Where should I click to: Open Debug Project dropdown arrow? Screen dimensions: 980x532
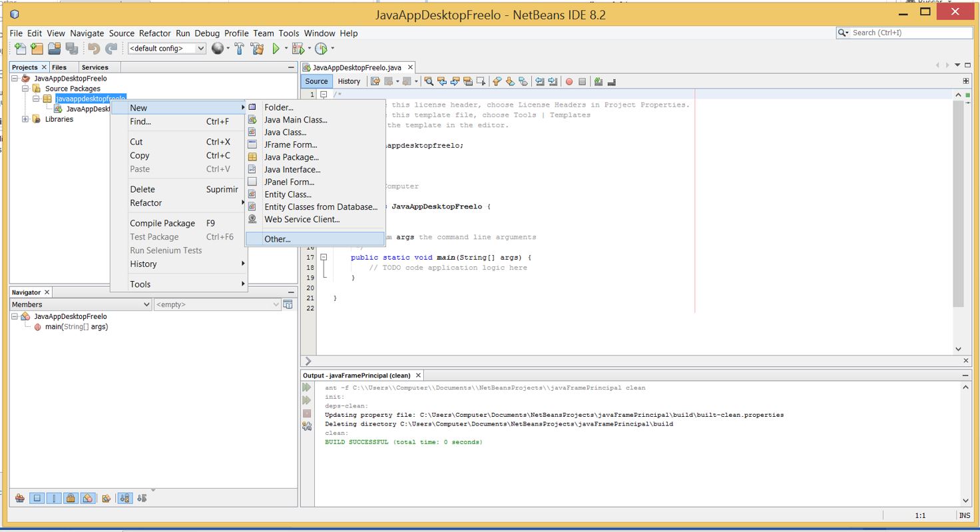[309, 49]
